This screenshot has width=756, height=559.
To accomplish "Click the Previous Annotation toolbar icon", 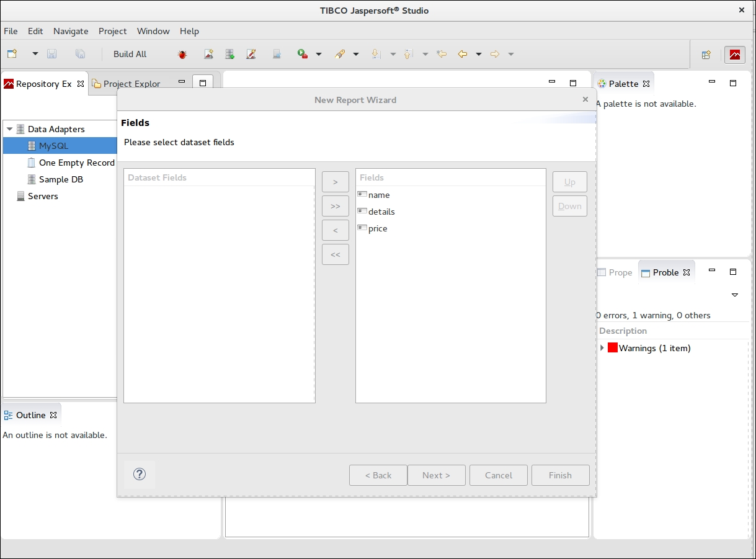I will (408, 54).
